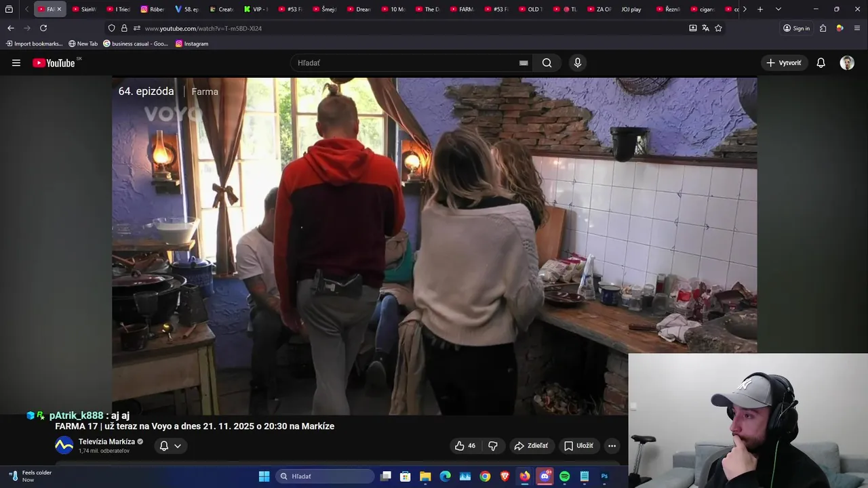Translate this page icon in address bar
868x488 pixels.
pyautogui.click(x=705, y=28)
